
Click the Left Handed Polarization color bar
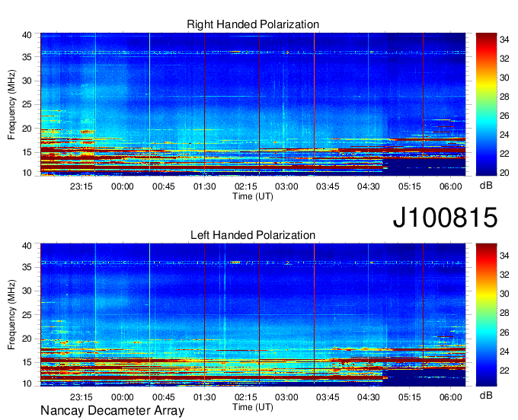click(486, 315)
